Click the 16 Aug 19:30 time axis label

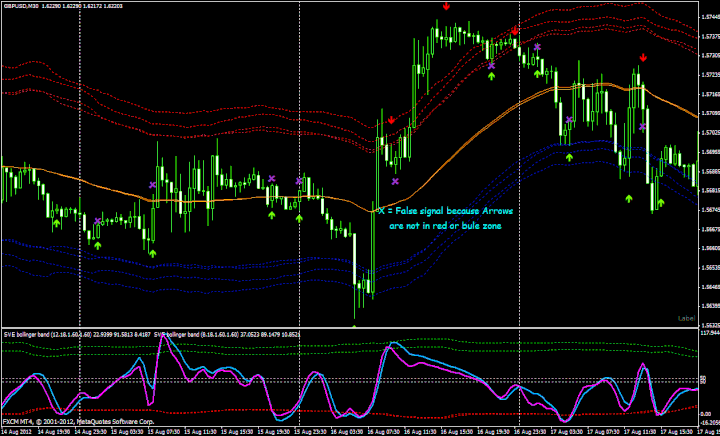pos(495,432)
